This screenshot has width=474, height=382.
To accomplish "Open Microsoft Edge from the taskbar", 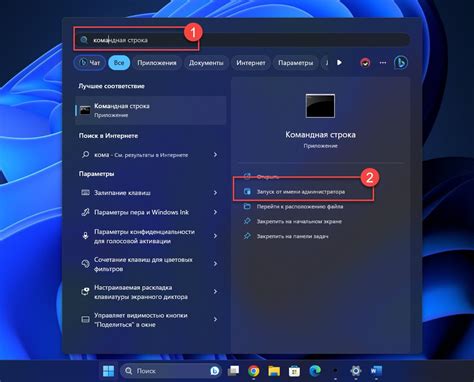I will click(315, 370).
